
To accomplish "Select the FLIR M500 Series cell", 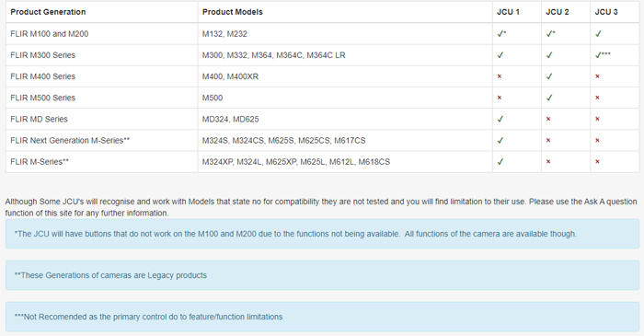I will click(x=101, y=98).
